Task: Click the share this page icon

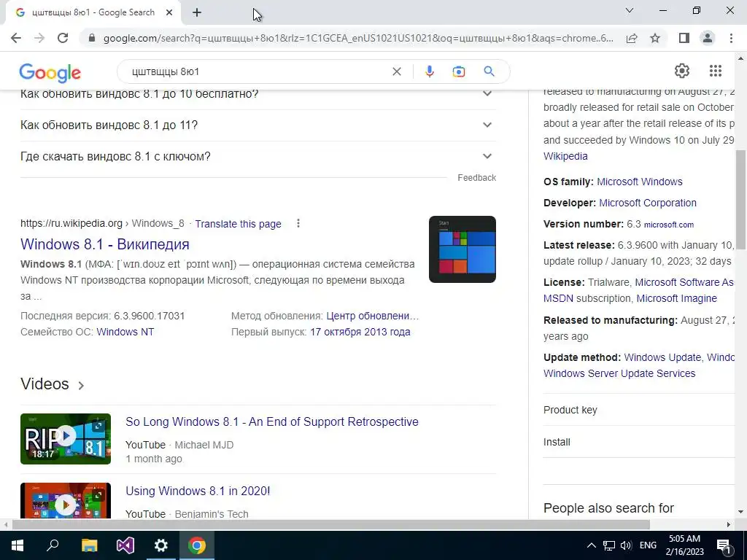Action: 632,38
